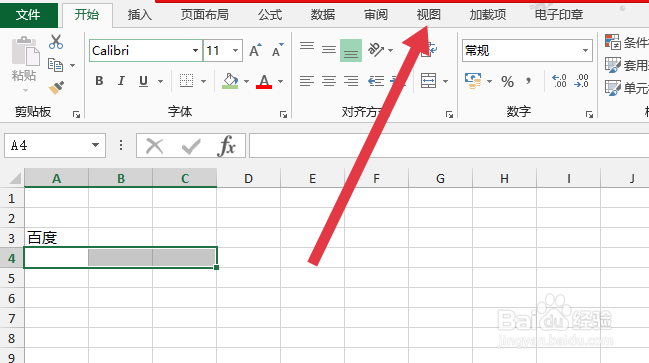Expand fill color palette arrow
Screen dimensions: 649x363
pos(246,81)
